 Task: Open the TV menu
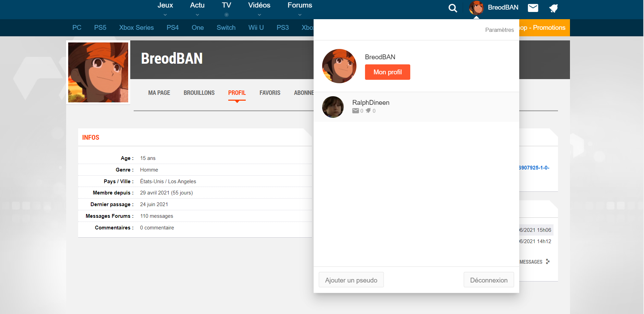[x=227, y=5]
